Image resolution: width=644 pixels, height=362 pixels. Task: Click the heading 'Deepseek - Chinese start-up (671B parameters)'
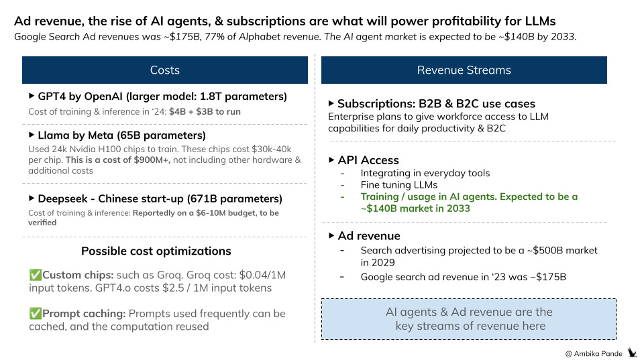(160, 199)
